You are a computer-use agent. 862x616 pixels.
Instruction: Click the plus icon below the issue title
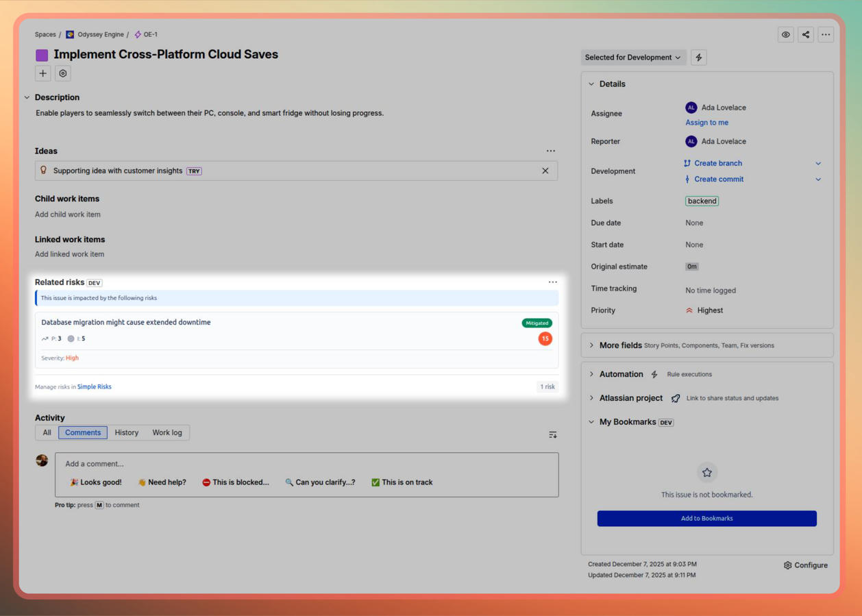click(x=42, y=73)
